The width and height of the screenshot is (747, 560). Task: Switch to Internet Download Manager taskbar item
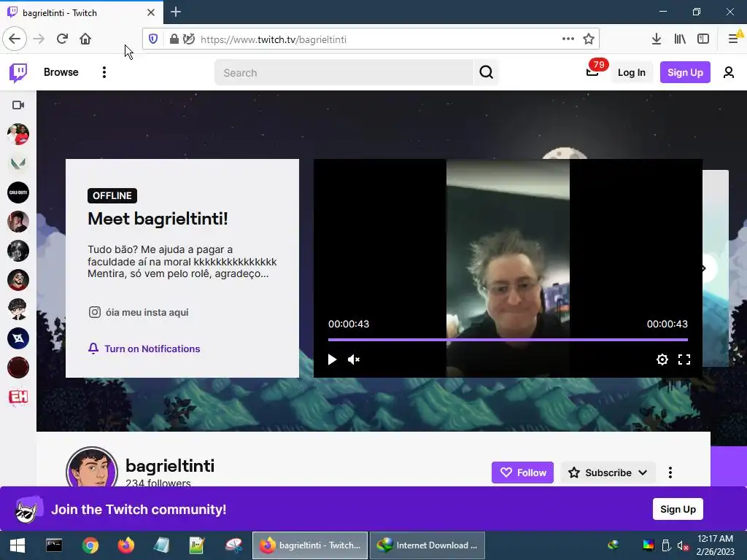pyautogui.click(x=427, y=545)
